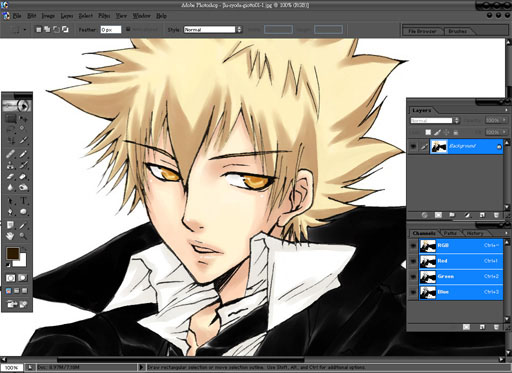Click the foreground color swatch
Screen dimensions: 512x373
click(x=13, y=253)
